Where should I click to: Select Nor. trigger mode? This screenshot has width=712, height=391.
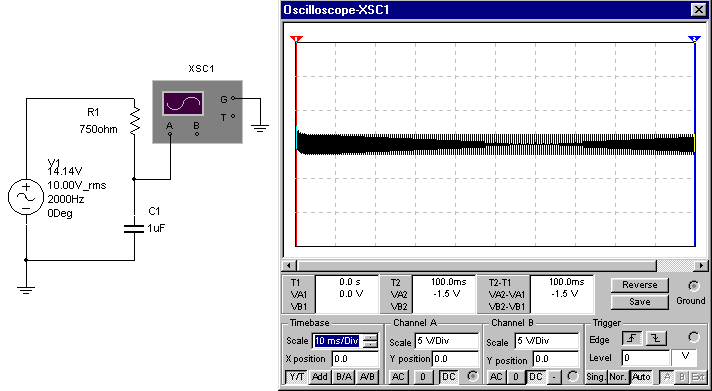click(618, 376)
